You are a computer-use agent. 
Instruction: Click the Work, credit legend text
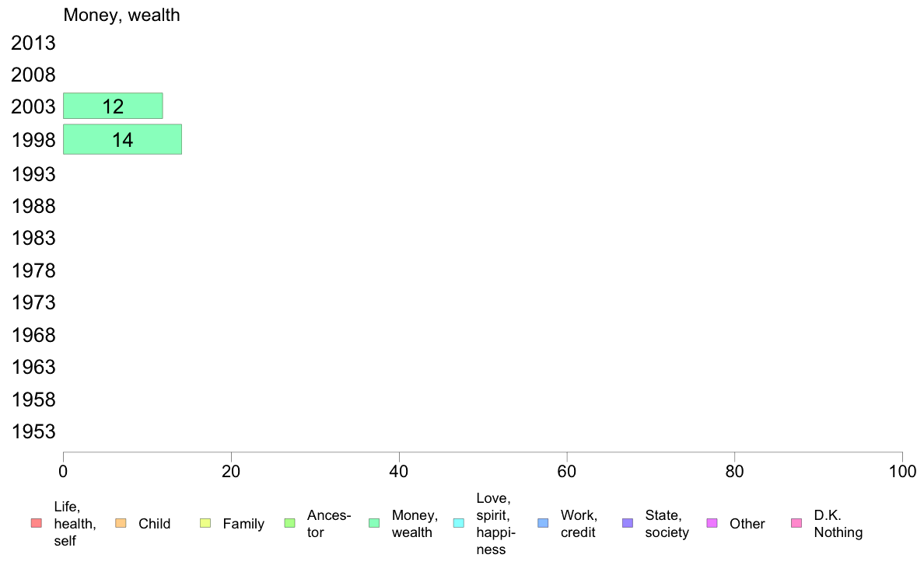pos(579,524)
